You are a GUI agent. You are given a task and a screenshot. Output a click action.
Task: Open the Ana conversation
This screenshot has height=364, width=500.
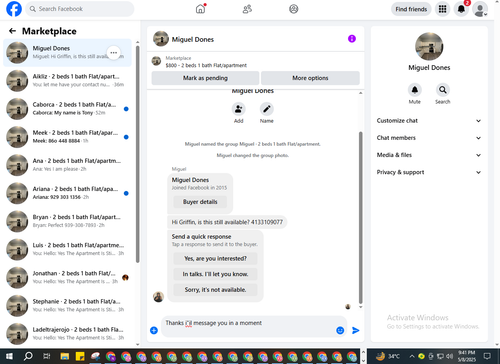pyautogui.click(x=67, y=165)
